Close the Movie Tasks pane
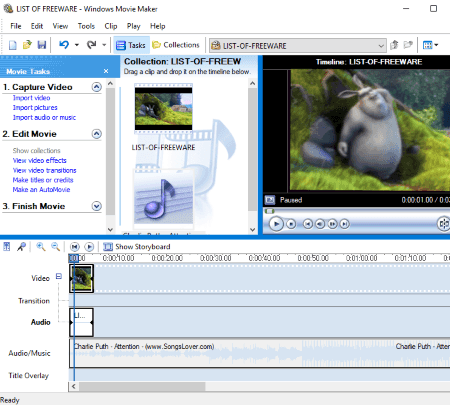This screenshot has height=405, width=450. tap(106, 71)
